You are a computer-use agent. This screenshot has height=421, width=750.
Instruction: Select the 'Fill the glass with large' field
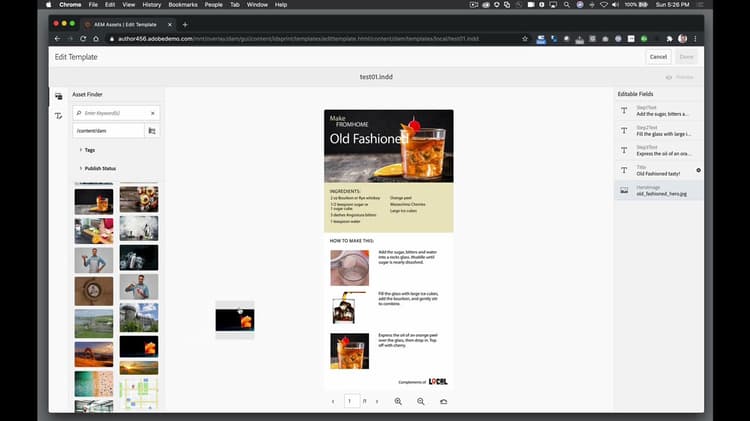[x=659, y=131]
